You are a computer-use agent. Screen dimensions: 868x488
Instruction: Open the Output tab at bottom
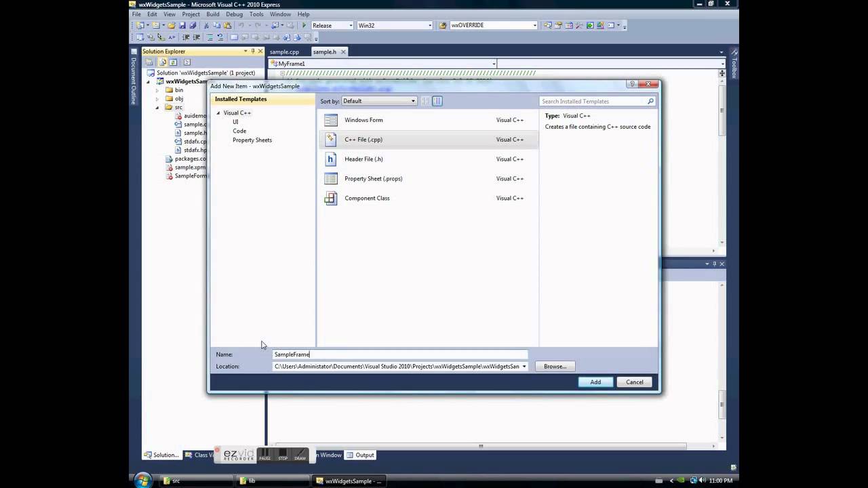coord(361,455)
